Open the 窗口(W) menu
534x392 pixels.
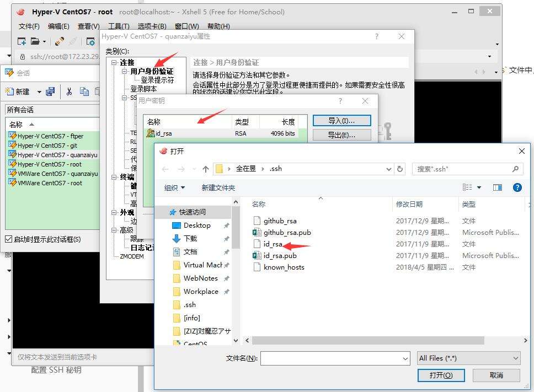point(186,26)
